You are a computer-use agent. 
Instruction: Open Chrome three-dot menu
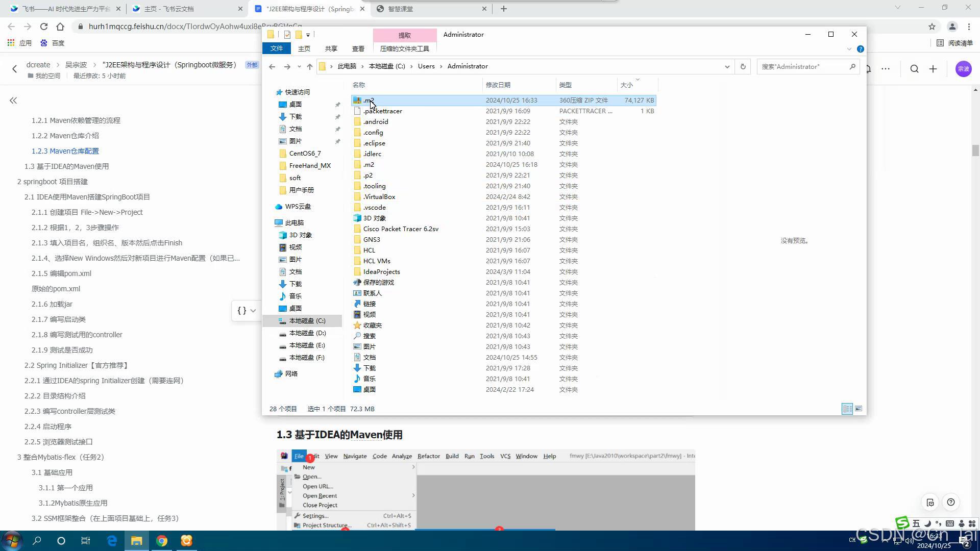969,27
